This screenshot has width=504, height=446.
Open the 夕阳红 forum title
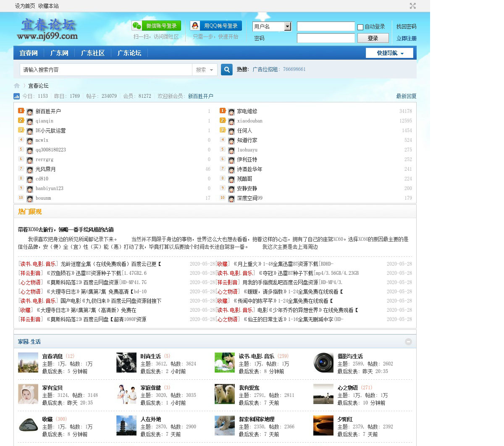(345, 419)
